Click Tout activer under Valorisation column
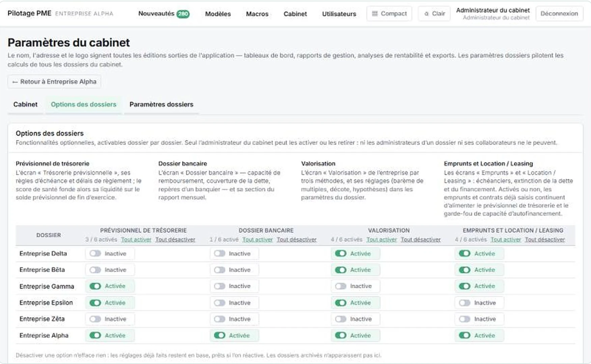 (x=382, y=240)
